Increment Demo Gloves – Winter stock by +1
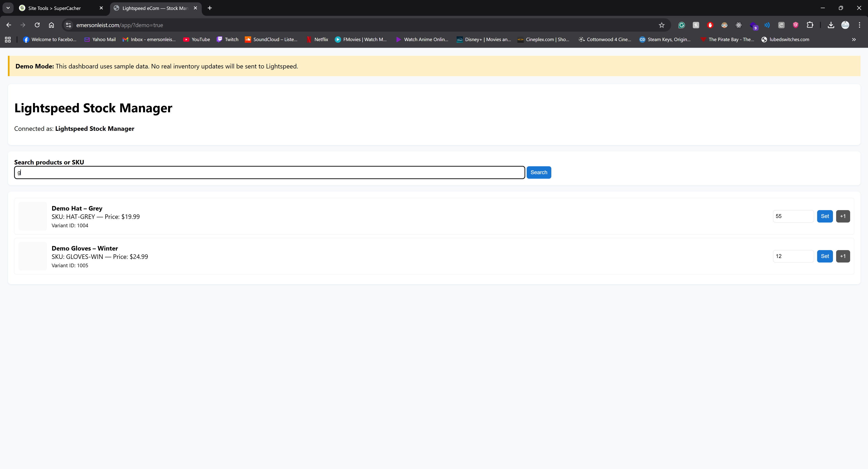Screen dimensions: 868x469 [843, 256]
